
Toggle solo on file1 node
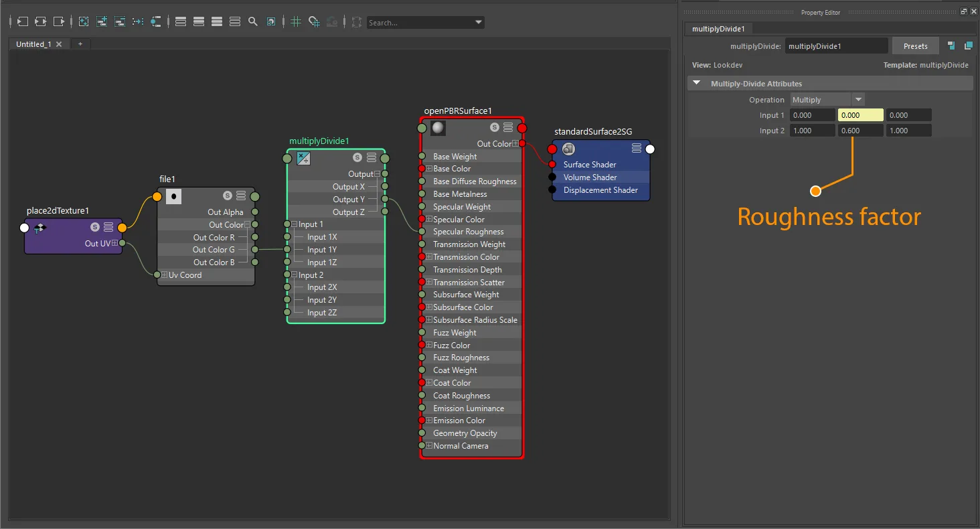click(228, 196)
